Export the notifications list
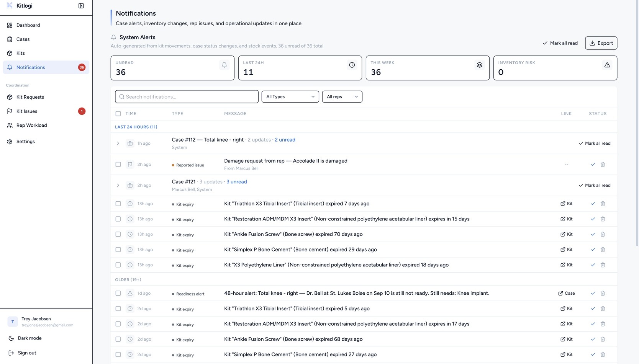The image size is (639, 364). (601, 43)
